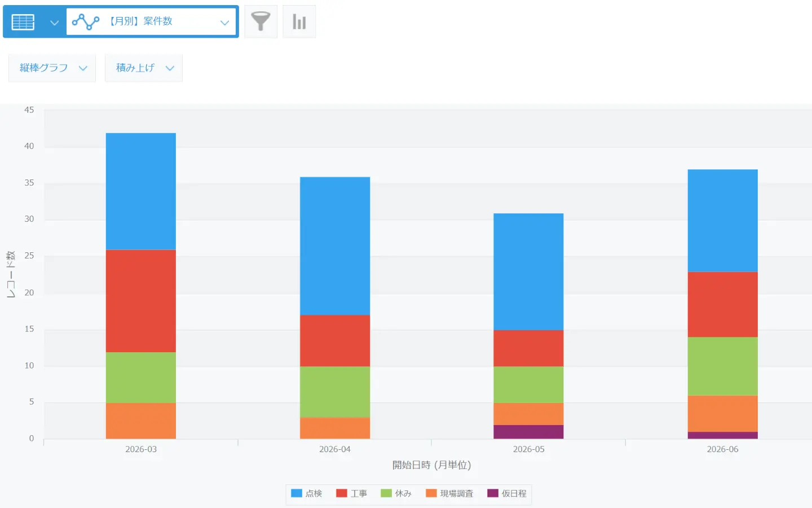Click the orange 現場調査 segment of 2026-03 bar
The width and height of the screenshot is (812, 508).
(x=141, y=421)
